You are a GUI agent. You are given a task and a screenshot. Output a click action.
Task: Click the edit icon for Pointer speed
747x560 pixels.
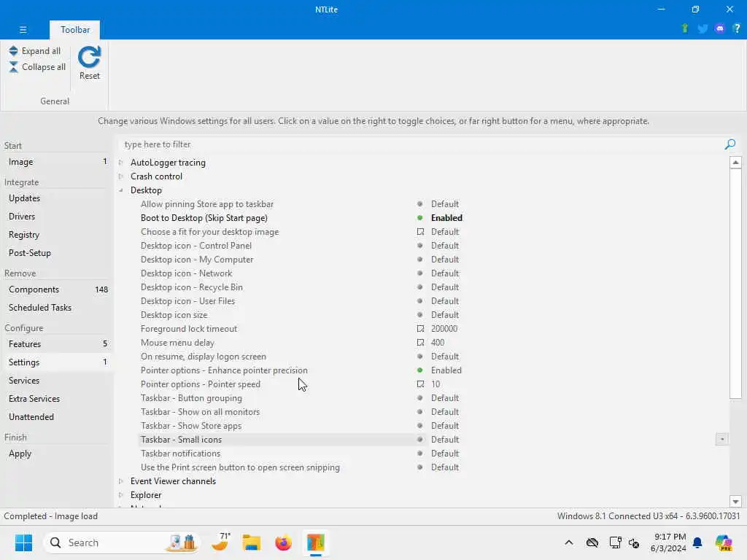click(420, 384)
